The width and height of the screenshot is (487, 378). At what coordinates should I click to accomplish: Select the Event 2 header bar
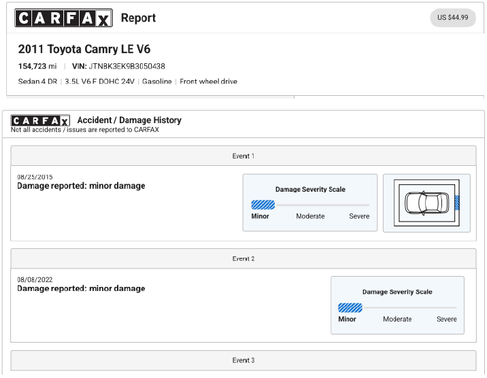[243, 259]
